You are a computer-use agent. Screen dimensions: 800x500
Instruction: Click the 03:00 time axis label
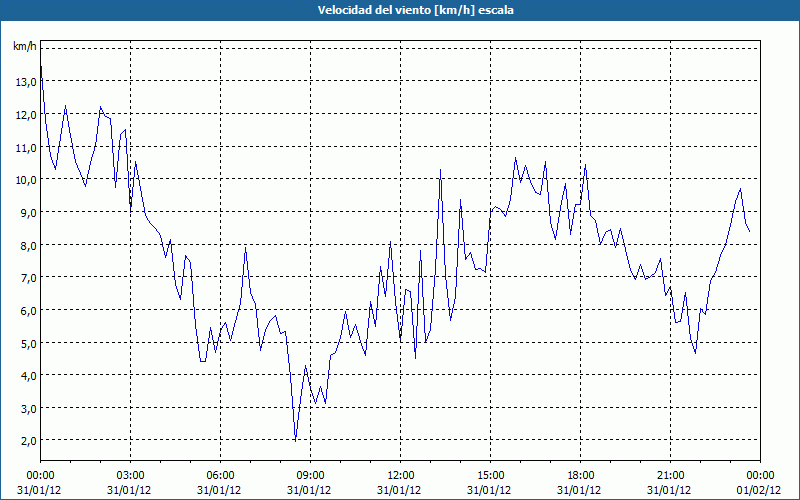(x=131, y=475)
